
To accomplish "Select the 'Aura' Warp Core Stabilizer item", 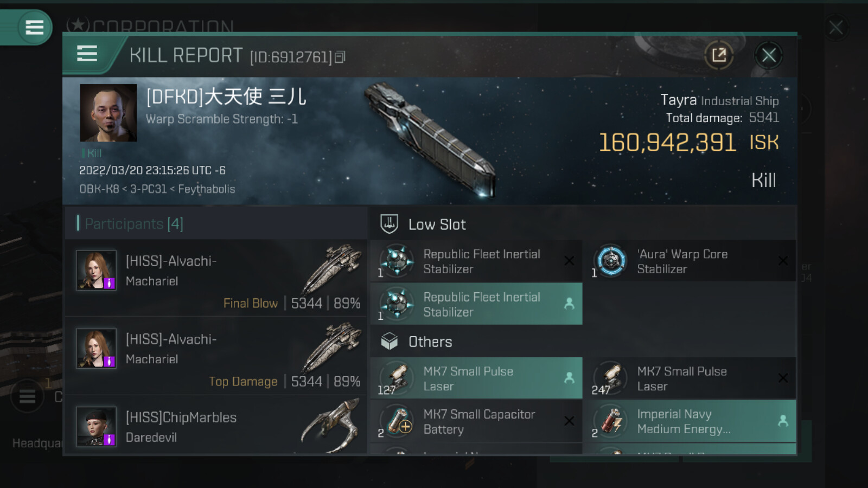I will pos(689,261).
